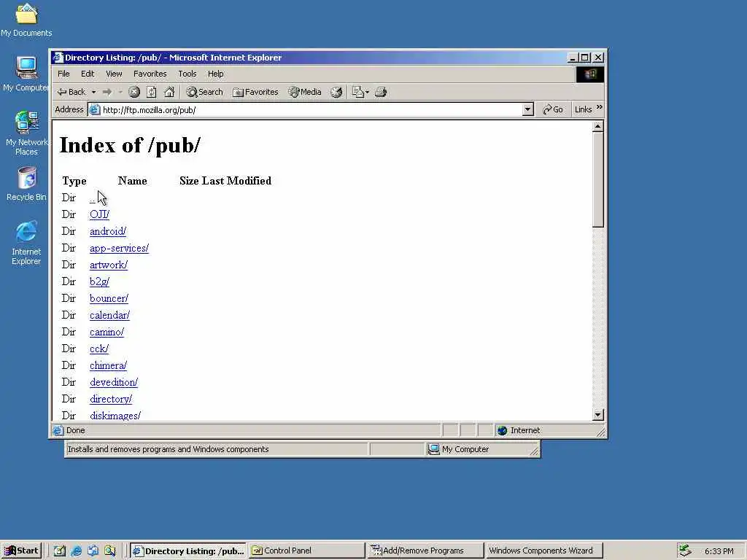This screenshot has height=560, width=747.
Task: Click the Internet Explorer page icon in title bar
Action: coord(58,58)
